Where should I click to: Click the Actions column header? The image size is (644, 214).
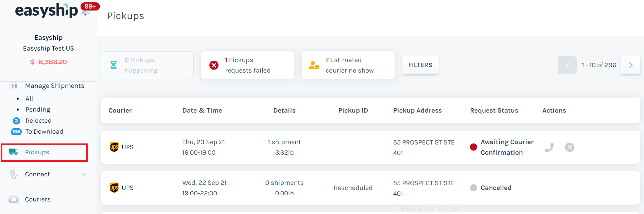pyautogui.click(x=554, y=111)
